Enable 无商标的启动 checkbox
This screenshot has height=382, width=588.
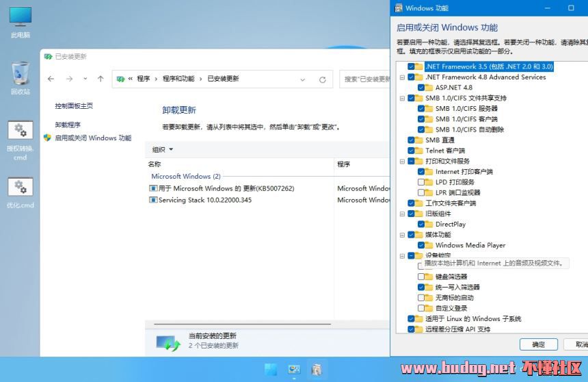421,298
